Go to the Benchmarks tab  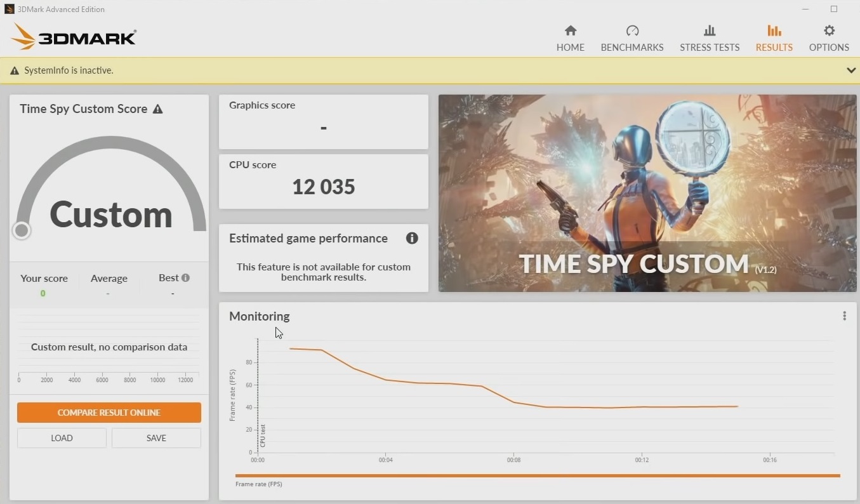(x=632, y=38)
